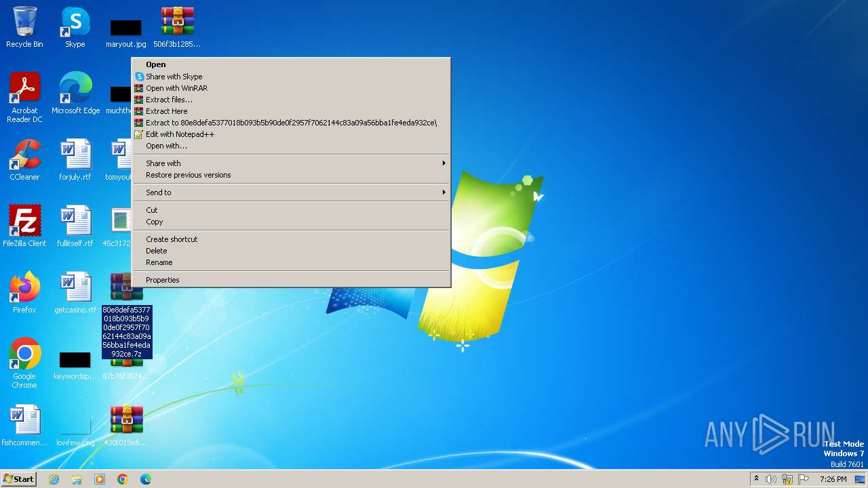Launch Skype from the desktop

[x=75, y=28]
